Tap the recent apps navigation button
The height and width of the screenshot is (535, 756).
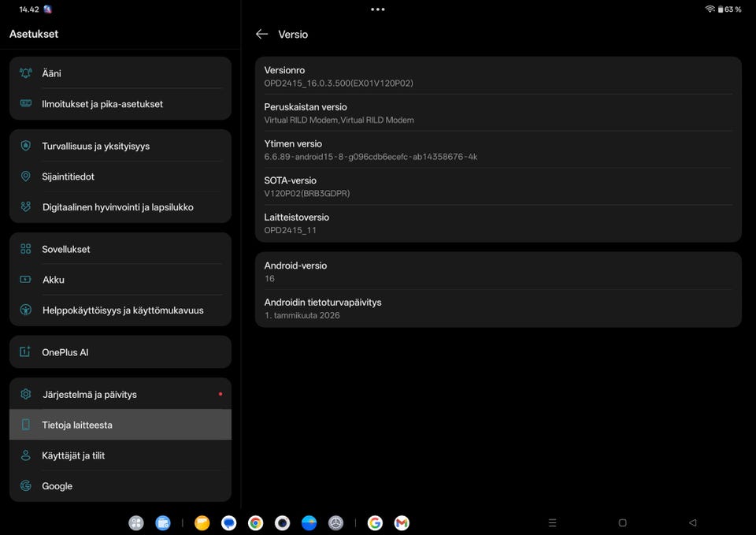(553, 523)
